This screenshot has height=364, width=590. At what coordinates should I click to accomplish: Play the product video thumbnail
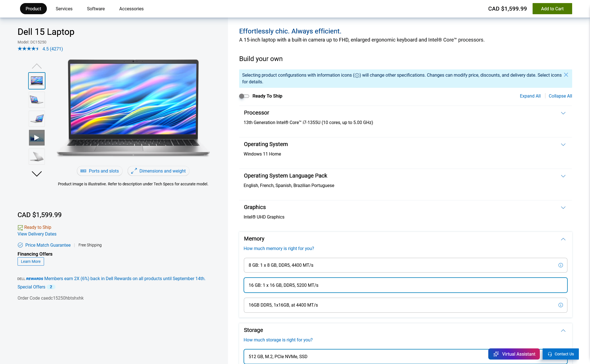(37, 138)
